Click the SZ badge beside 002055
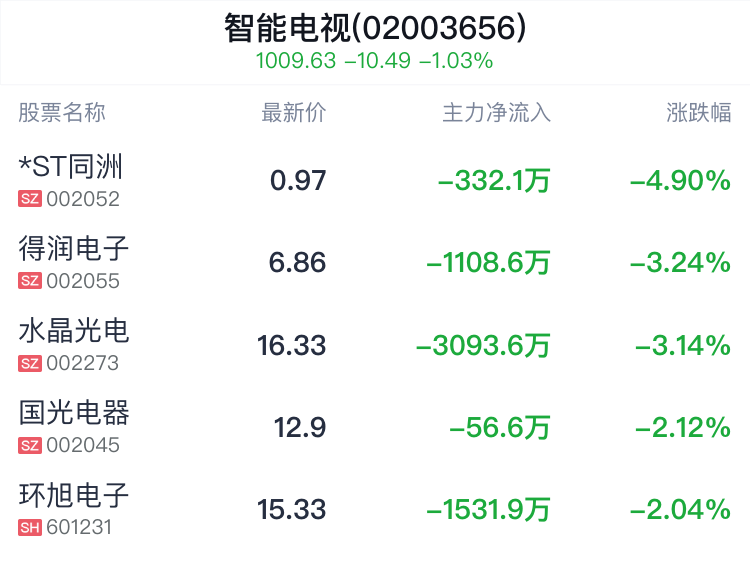 tap(30, 281)
